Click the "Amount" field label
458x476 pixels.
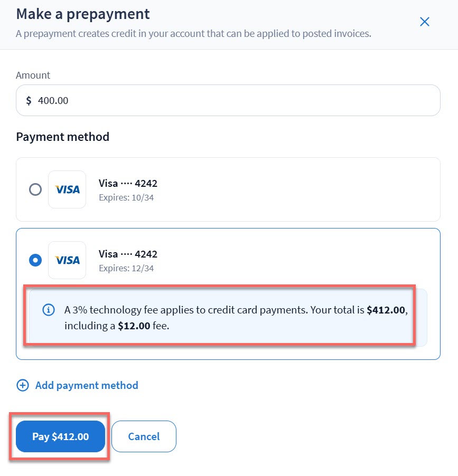coord(33,75)
